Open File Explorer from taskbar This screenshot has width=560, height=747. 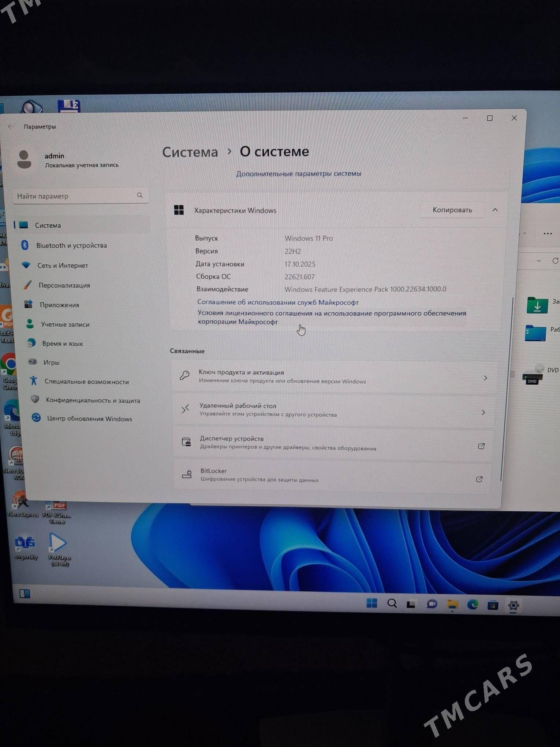click(x=453, y=605)
